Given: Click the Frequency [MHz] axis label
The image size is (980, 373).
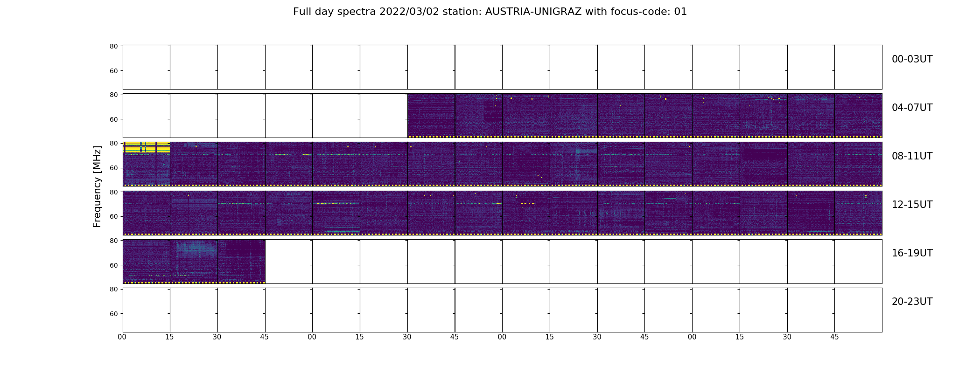Looking at the screenshot, I should (x=97, y=186).
